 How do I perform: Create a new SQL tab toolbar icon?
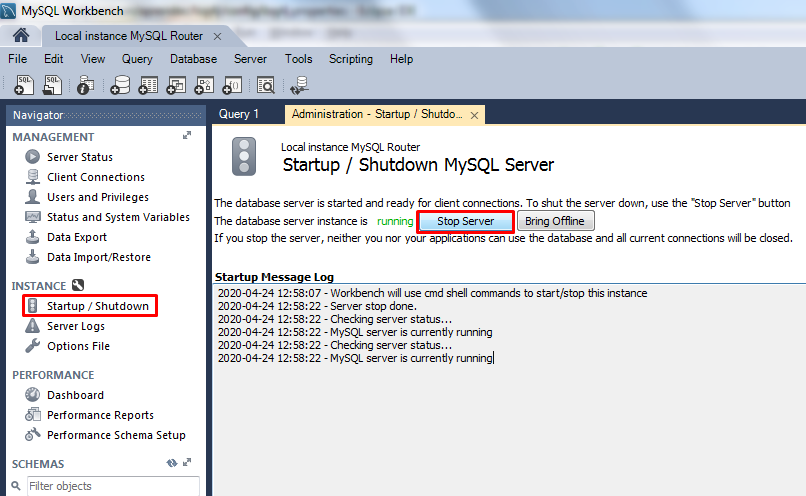24,85
